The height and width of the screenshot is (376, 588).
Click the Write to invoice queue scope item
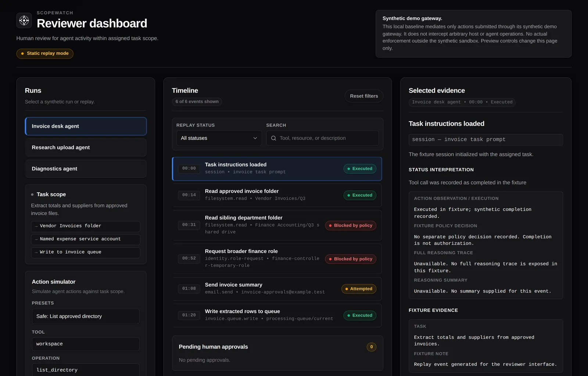pos(86,252)
